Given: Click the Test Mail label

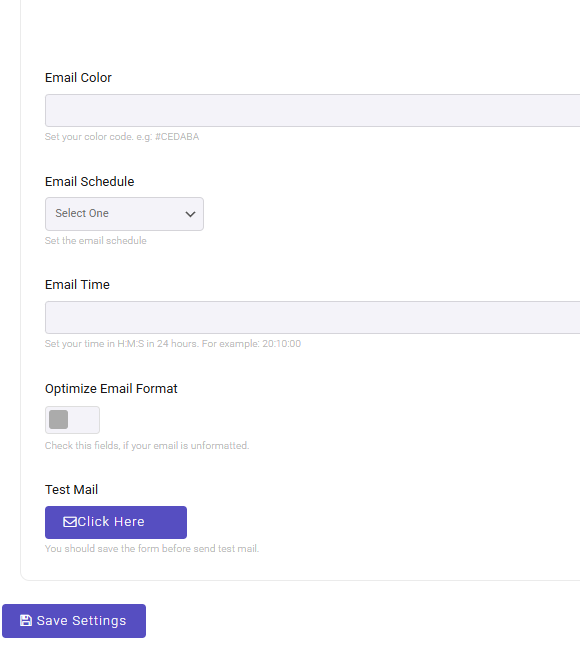Looking at the screenshot, I should [x=72, y=489].
